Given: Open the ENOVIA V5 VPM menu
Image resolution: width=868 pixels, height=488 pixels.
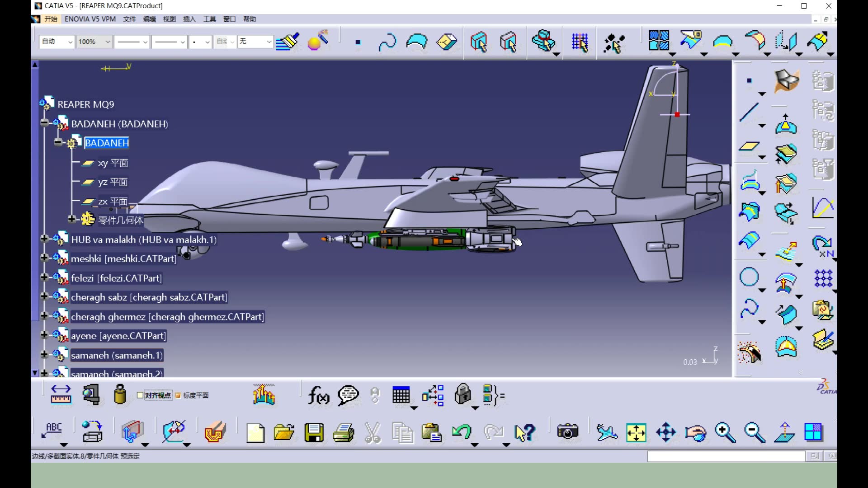Looking at the screenshot, I should click(90, 19).
